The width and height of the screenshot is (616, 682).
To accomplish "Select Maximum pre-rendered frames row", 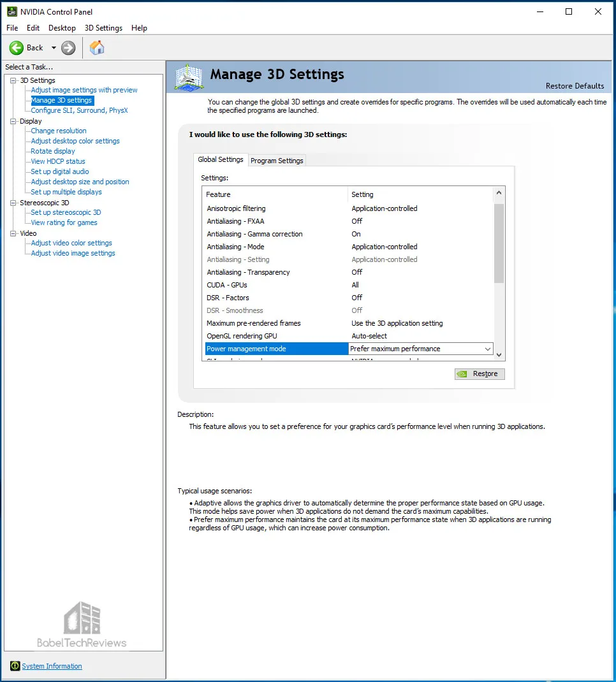I will 348,323.
